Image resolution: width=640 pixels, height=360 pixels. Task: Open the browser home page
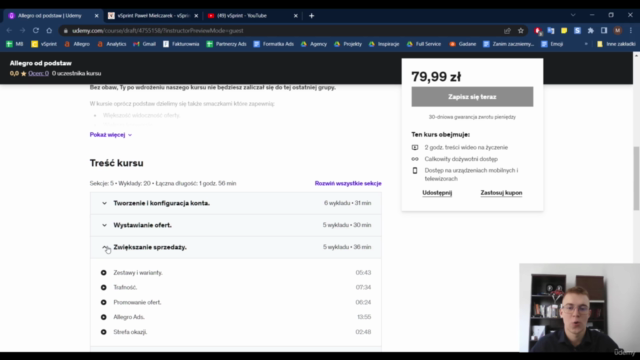[49, 31]
